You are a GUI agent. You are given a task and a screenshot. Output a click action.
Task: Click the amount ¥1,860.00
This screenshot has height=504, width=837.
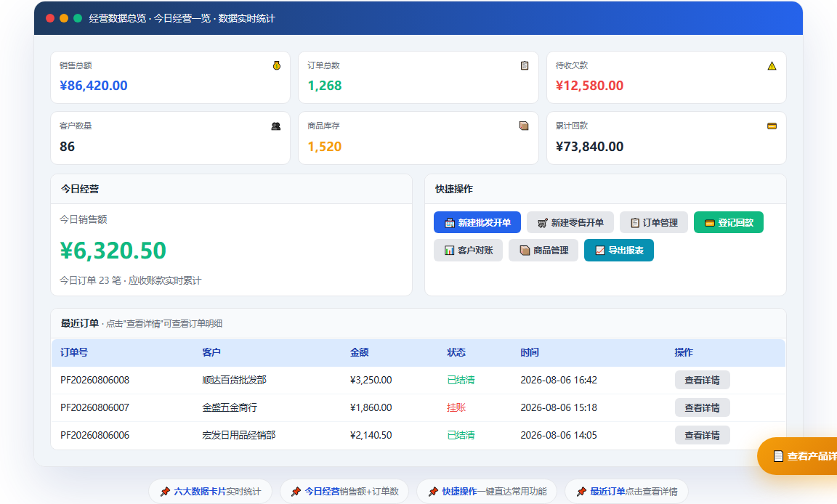[371, 408]
